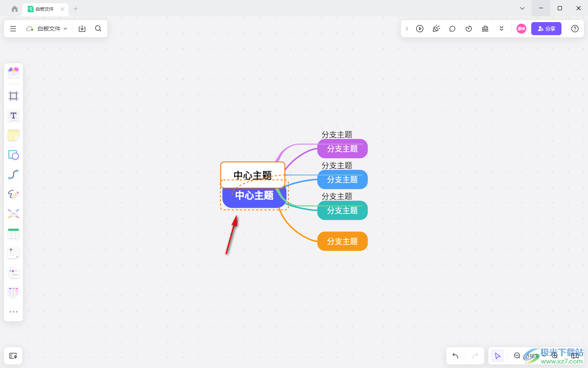Open the timer icon
588x368 pixels.
pos(469,29)
